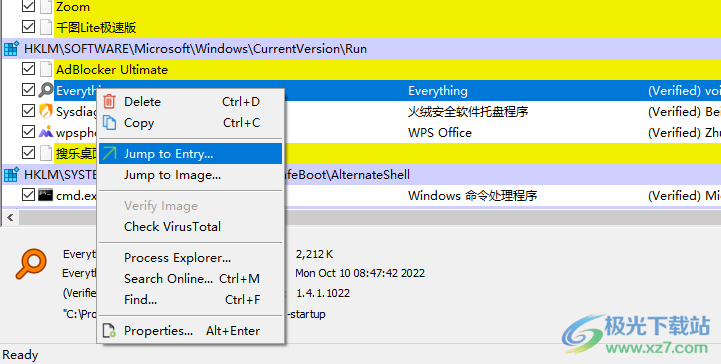Uncheck the 千图Lite极速版 entry checkbox
The height and width of the screenshot is (364, 721).
[x=29, y=27]
